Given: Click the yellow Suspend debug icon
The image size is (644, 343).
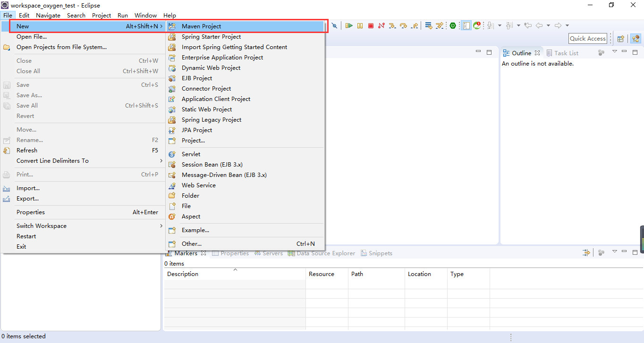Looking at the screenshot, I should click(360, 25).
